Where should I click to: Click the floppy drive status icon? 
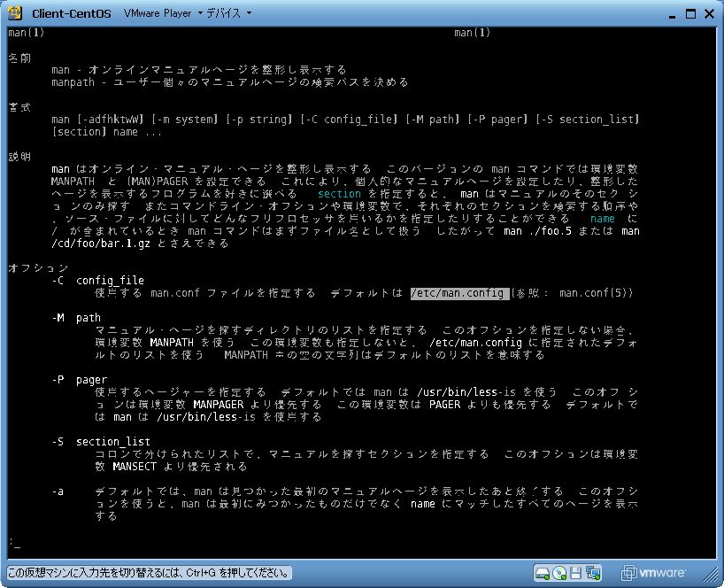575,573
